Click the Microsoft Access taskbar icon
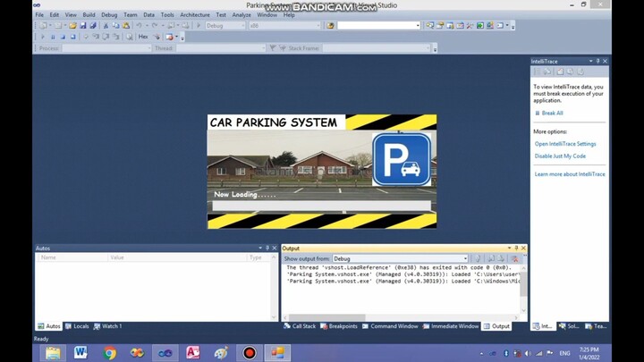The height and width of the screenshot is (362, 644). 193,352
